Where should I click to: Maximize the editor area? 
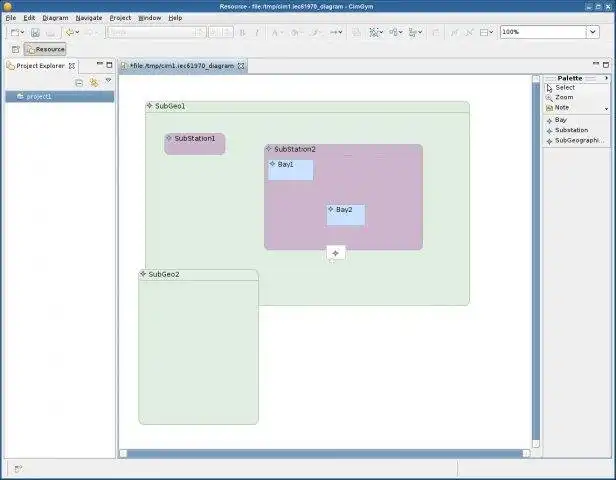click(606, 65)
